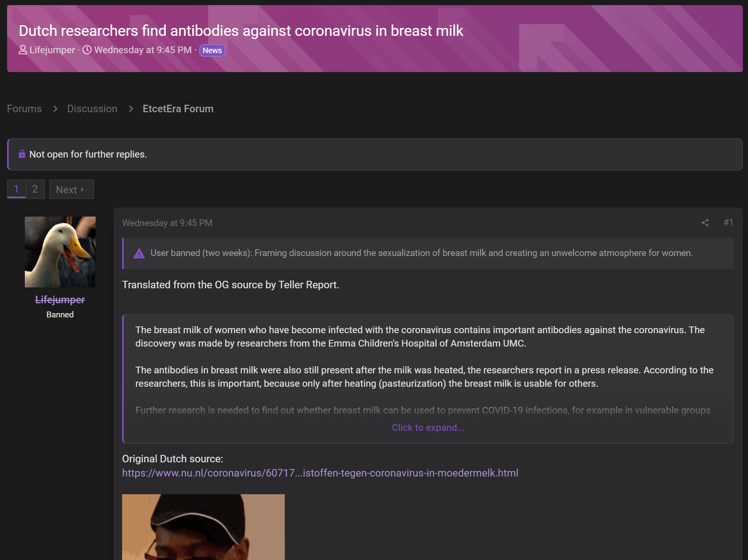Click the warning triangle icon in ban notice
The height and width of the screenshot is (560, 748).
point(139,253)
